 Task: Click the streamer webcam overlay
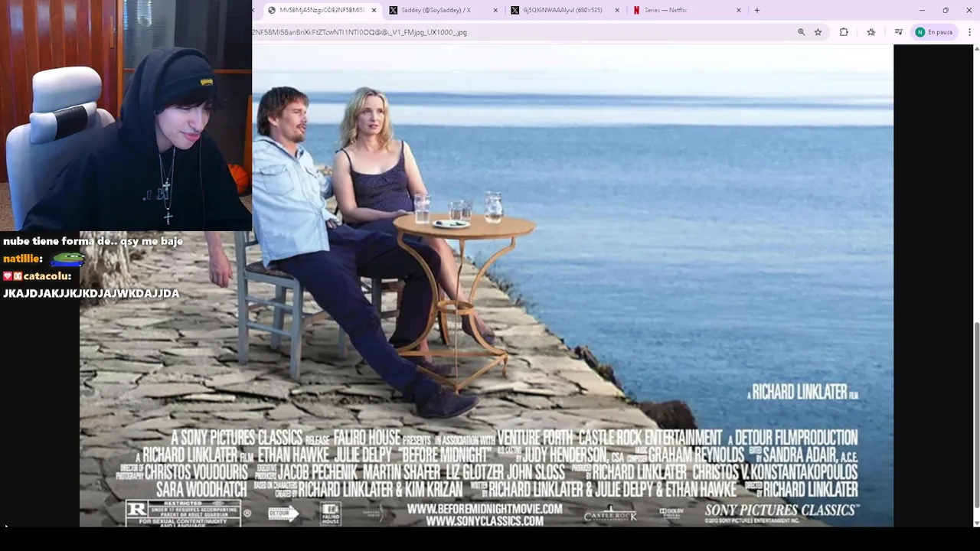click(x=126, y=115)
